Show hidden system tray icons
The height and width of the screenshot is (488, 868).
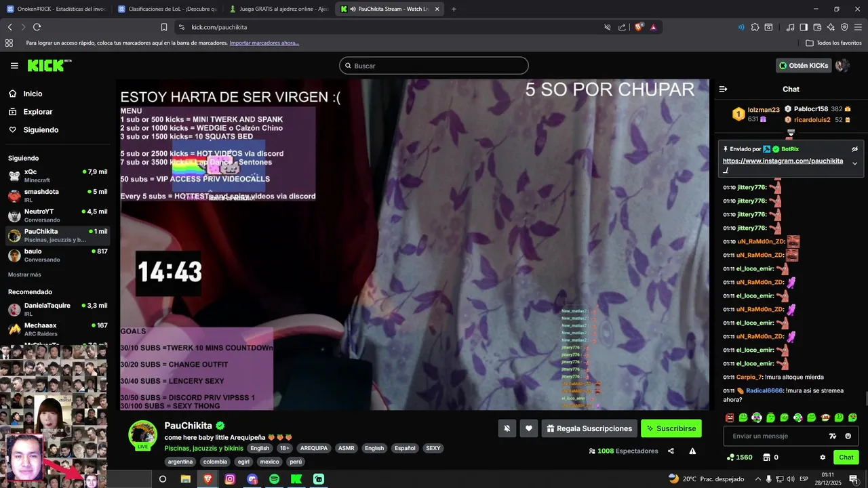point(757,479)
